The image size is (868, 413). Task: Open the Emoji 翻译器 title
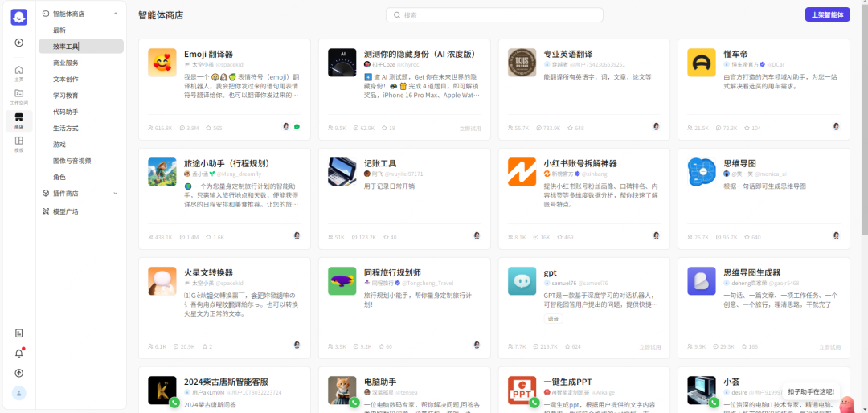[x=208, y=55]
